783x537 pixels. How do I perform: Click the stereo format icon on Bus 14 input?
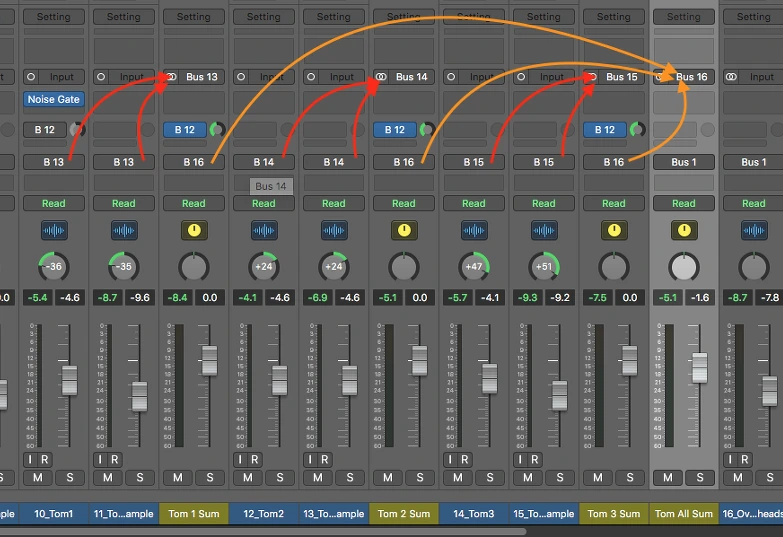click(x=381, y=77)
